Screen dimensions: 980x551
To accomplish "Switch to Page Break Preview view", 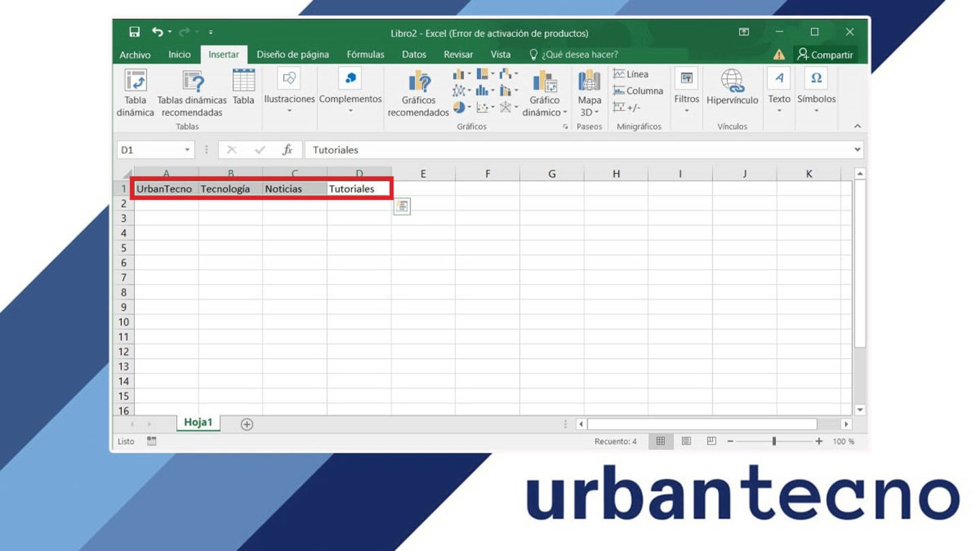I will pyautogui.click(x=711, y=441).
